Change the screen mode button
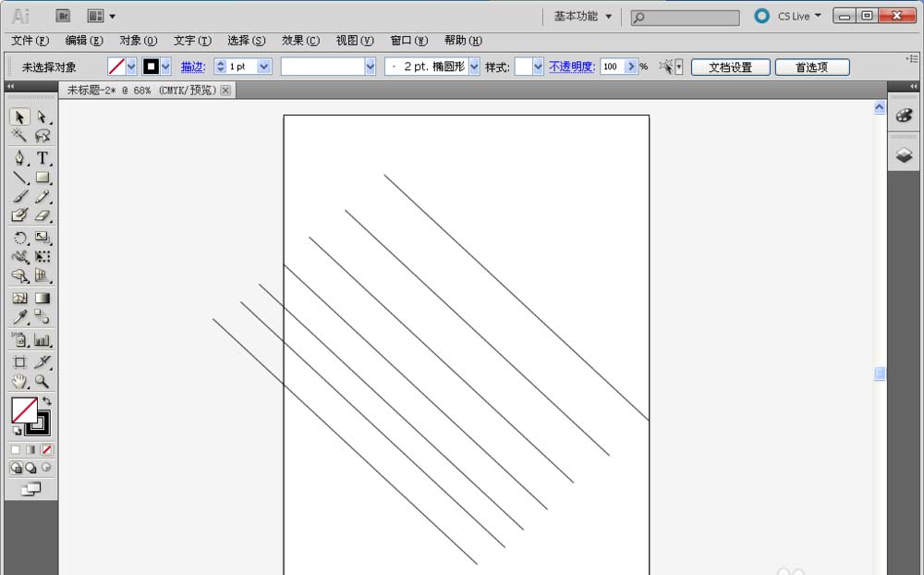 [x=30, y=489]
